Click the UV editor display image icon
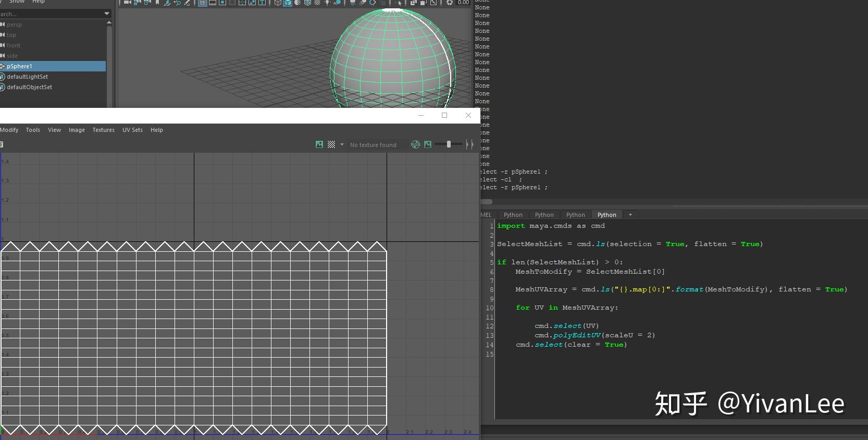 click(319, 144)
